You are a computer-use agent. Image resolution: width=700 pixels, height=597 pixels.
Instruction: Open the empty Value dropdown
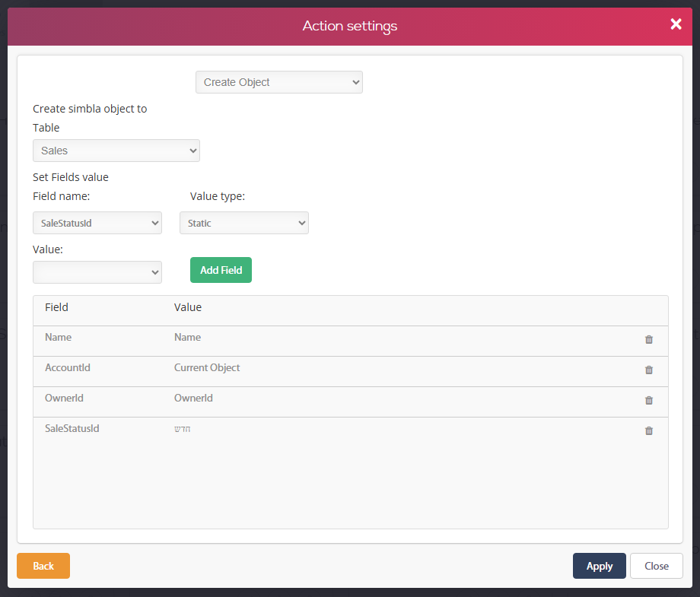(97, 272)
